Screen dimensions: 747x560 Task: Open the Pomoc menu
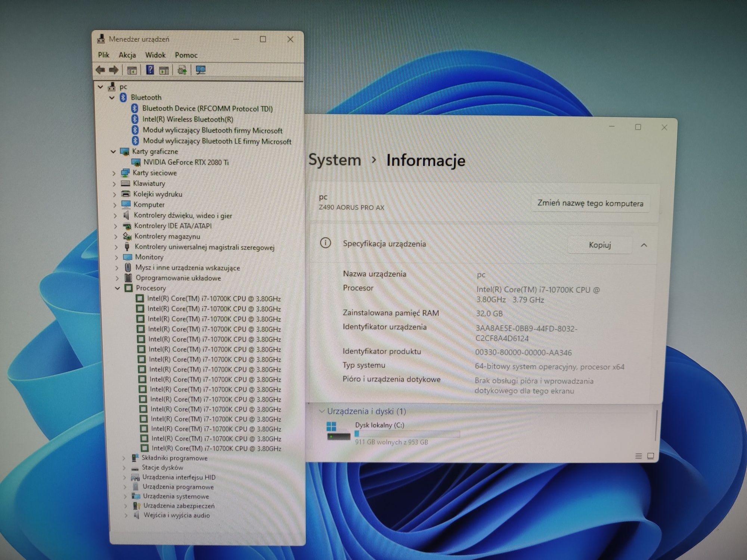tap(186, 55)
